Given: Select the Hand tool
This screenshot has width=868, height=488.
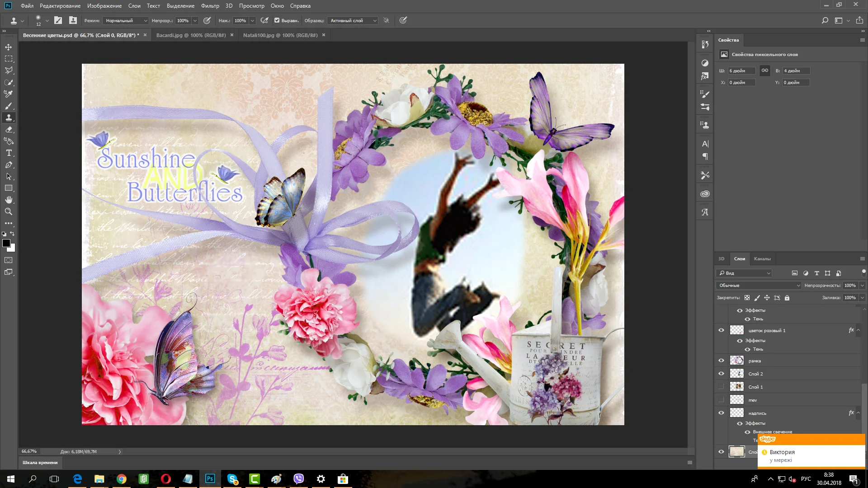Looking at the screenshot, I should pyautogui.click(x=9, y=200).
